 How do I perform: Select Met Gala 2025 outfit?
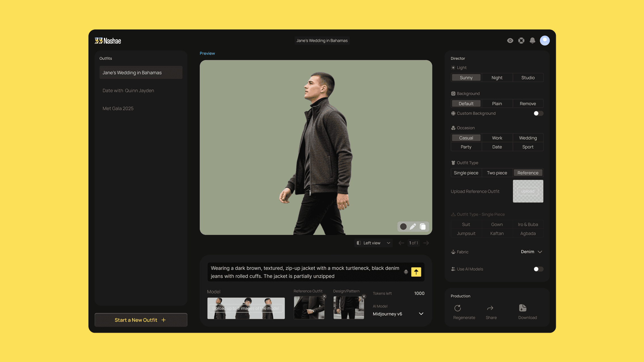(118, 108)
